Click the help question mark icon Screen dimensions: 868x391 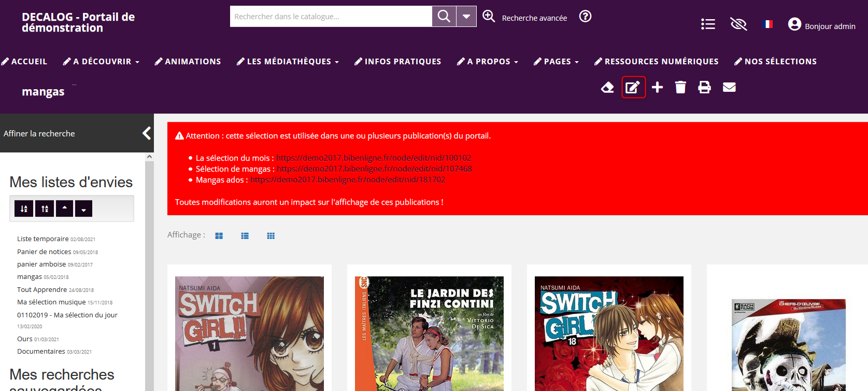[585, 17]
